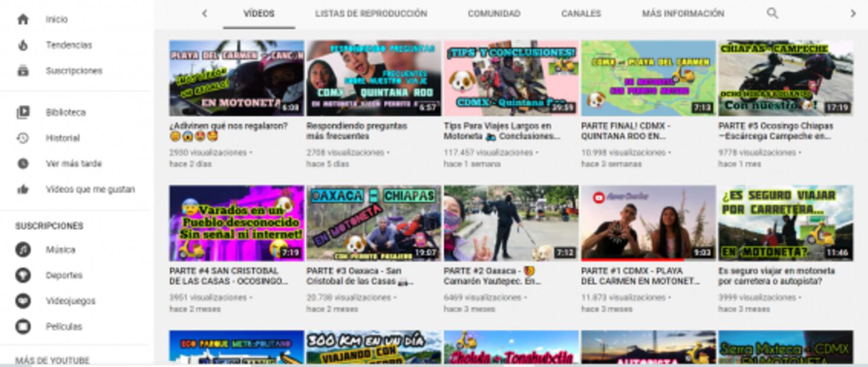
Task: Click the Historial clock icon
Action: 23,138
